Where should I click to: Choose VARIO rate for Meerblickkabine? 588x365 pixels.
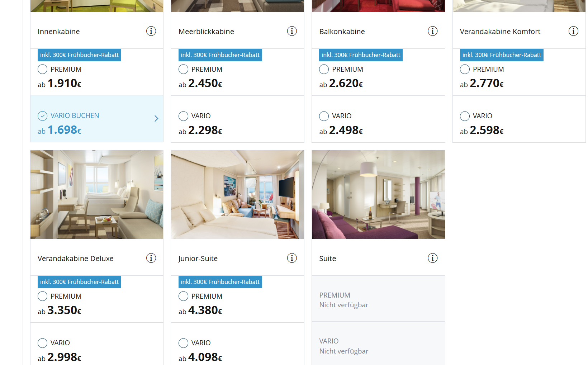pyautogui.click(x=183, y=116)
